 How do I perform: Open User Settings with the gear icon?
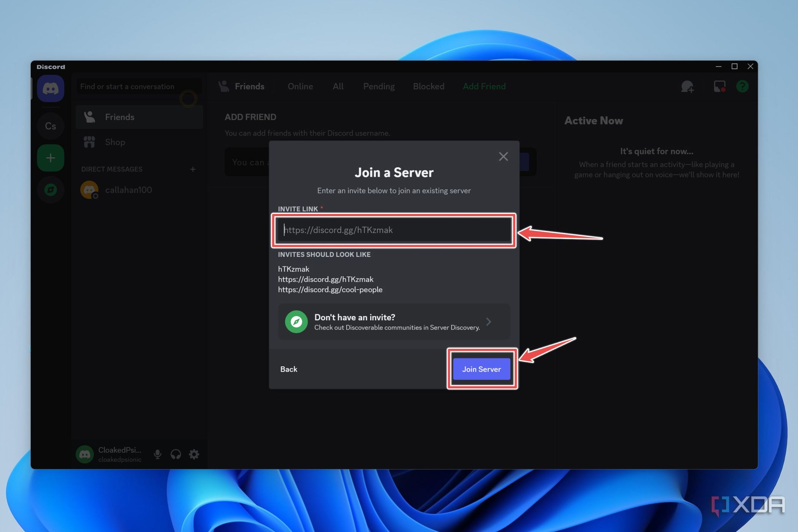tap(194, 454)
